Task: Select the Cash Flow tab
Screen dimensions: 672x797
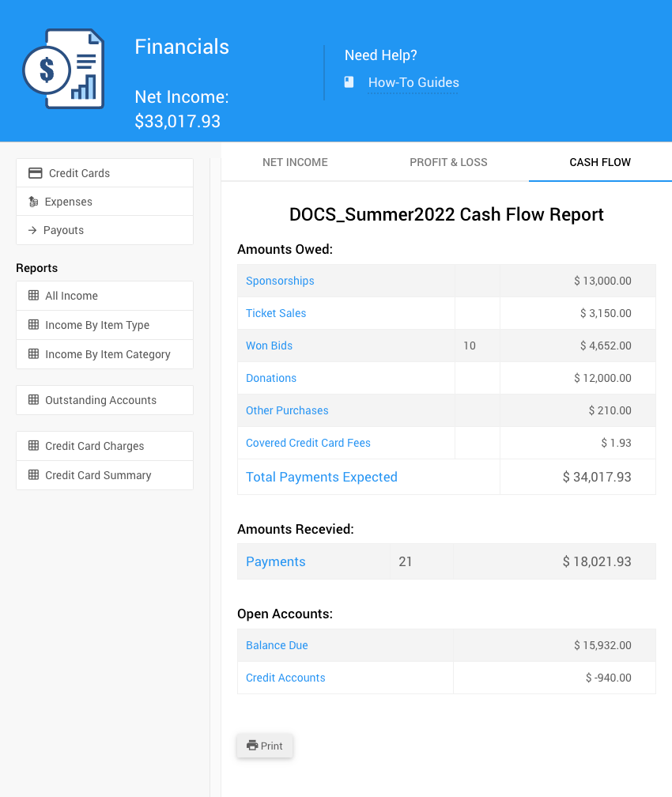Action: pos(600,162)
